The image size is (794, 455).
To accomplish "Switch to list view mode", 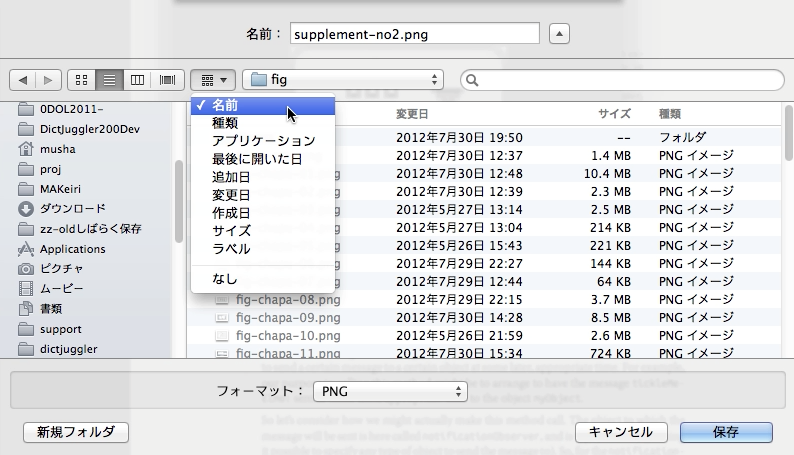I will tap(110, 79).
